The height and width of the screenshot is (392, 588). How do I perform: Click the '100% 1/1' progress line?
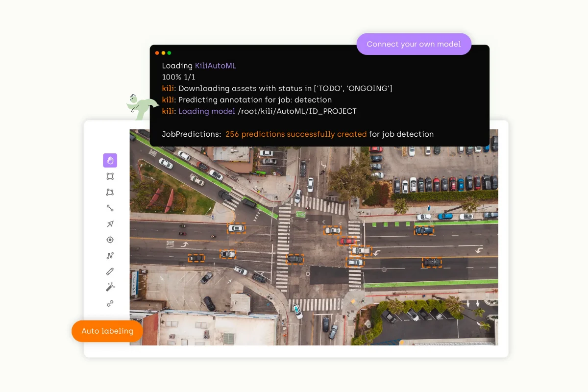179,77
